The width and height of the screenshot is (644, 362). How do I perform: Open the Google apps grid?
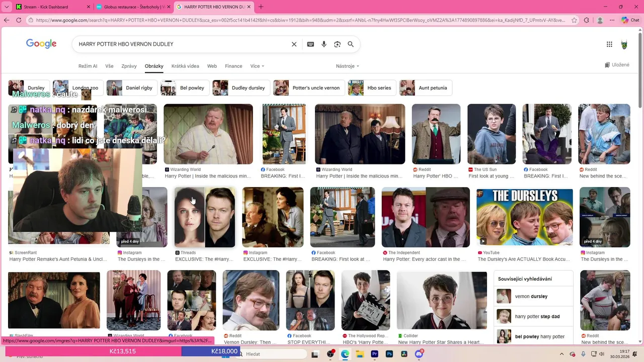609,44
